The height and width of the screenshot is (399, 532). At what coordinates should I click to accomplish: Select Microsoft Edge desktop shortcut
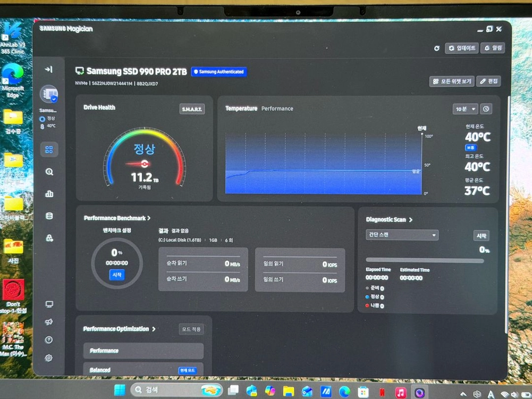(13, 80)
